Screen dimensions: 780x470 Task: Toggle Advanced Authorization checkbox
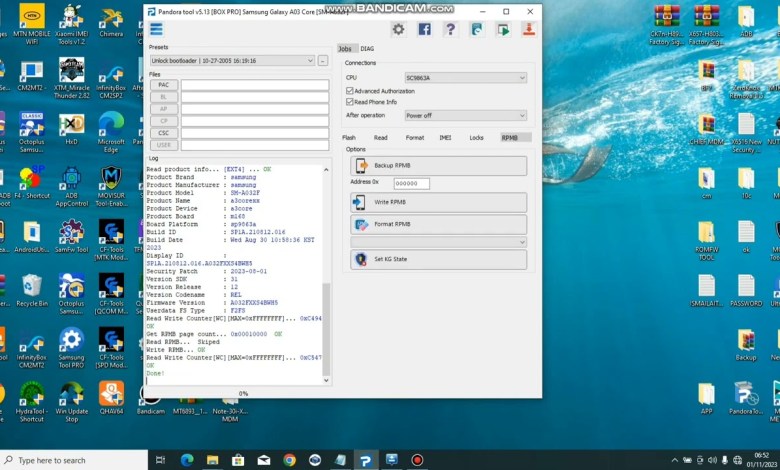point(349,90)
